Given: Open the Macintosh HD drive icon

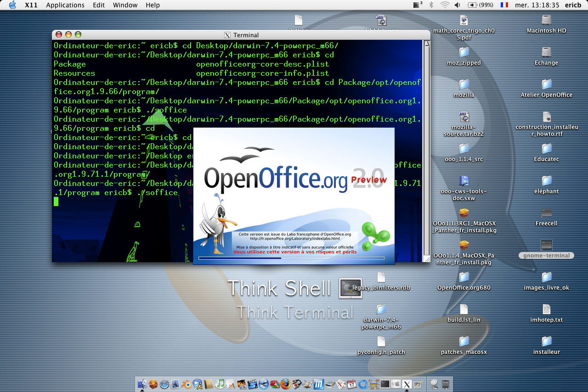Looking at the screenshot, I should coord(546,21).
